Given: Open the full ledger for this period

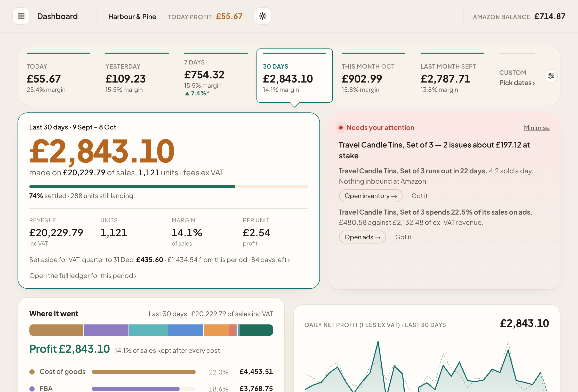Looking at the screenshot, I should [x=83, y=276].
